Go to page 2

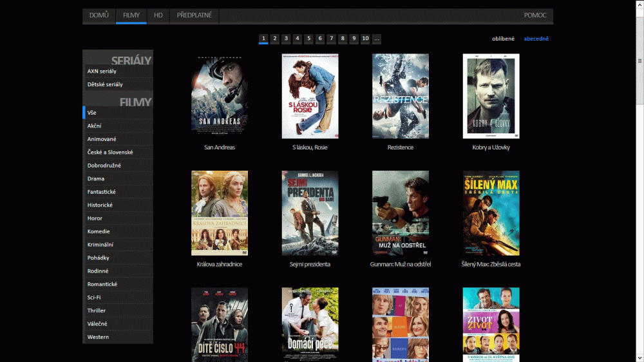click(275, 39)
